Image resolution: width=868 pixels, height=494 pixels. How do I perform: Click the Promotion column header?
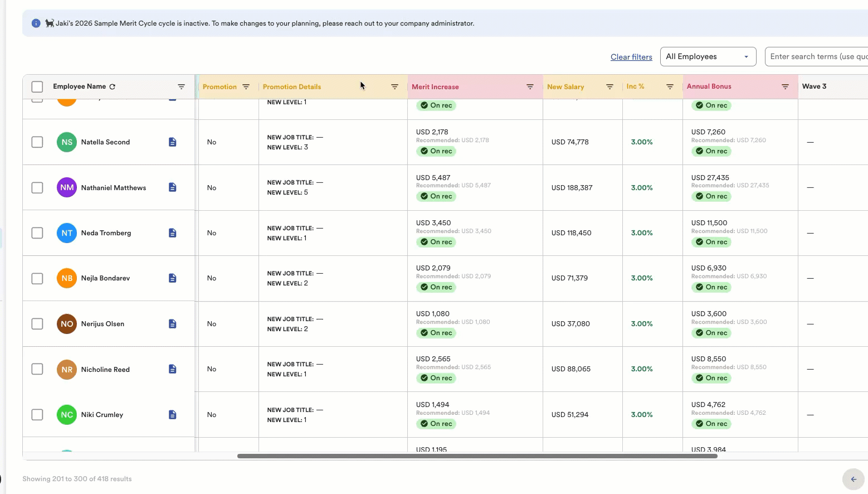tap(220, 87)
